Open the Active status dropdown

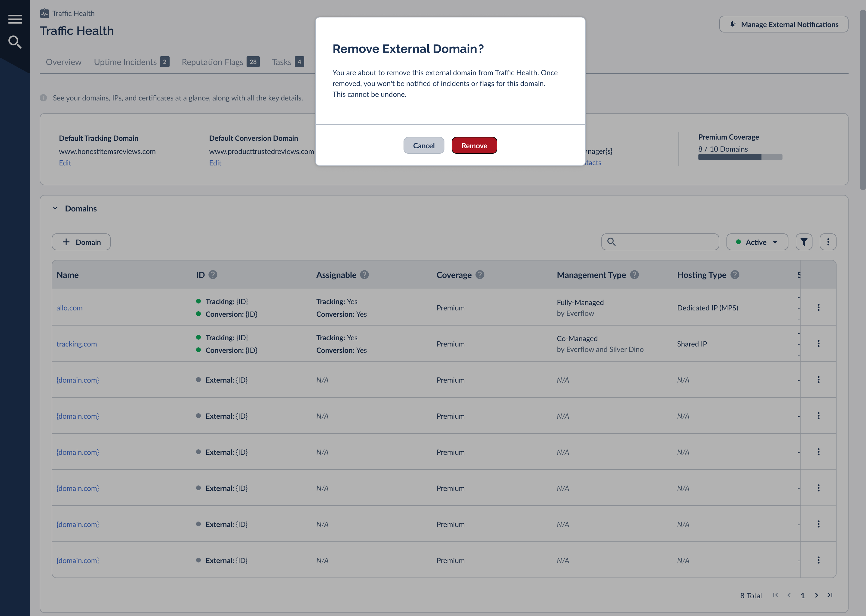click(757, 242)
